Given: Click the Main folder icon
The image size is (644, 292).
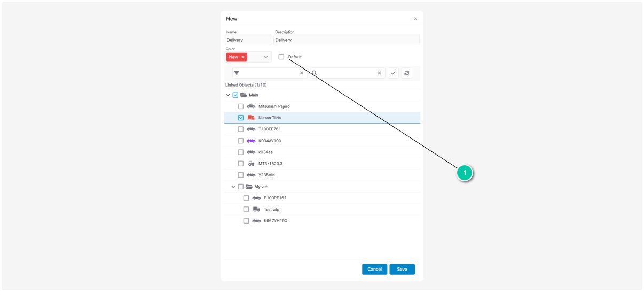Looking at the screenshot, I should point(244,95).
